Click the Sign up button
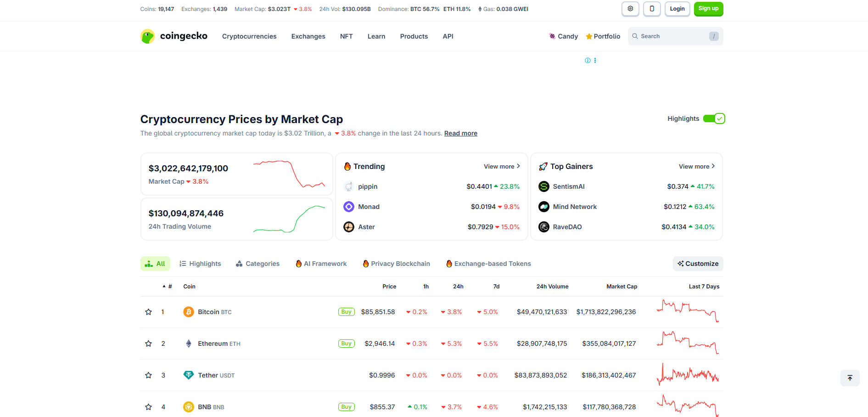 [709, 9]
